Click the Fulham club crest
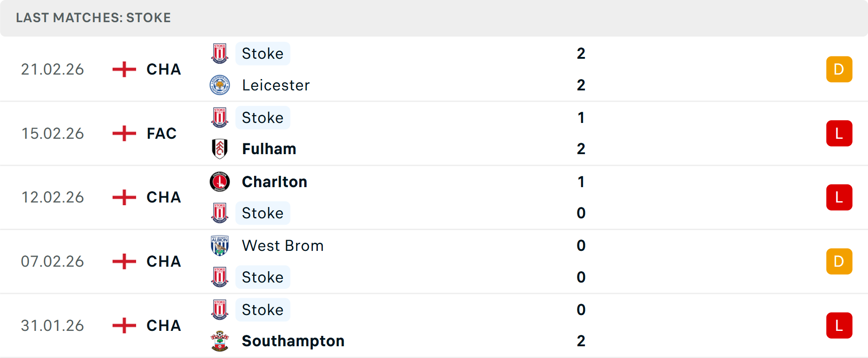The image size is (868, 358). click(220, 149)
